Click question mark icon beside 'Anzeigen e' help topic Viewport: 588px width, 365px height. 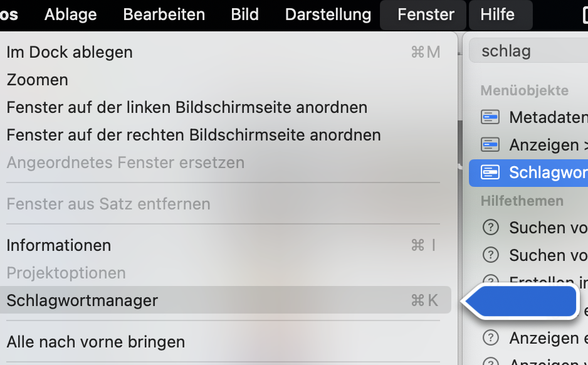490,338
